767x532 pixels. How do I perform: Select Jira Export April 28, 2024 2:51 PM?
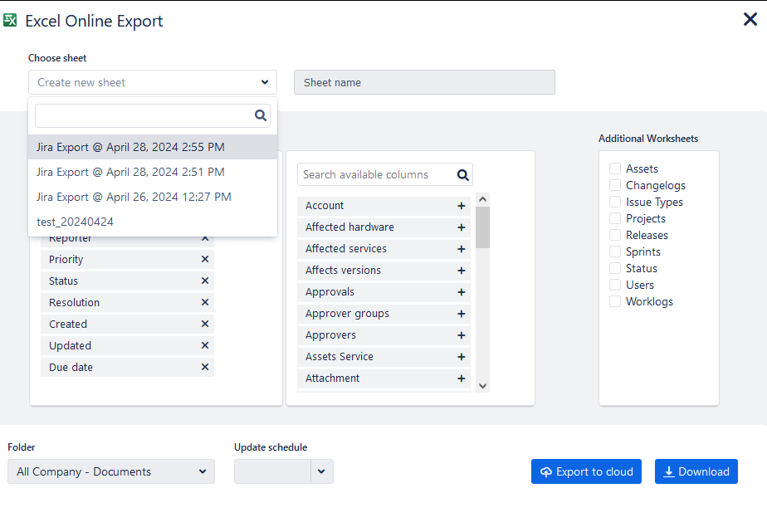coord(130,172)
